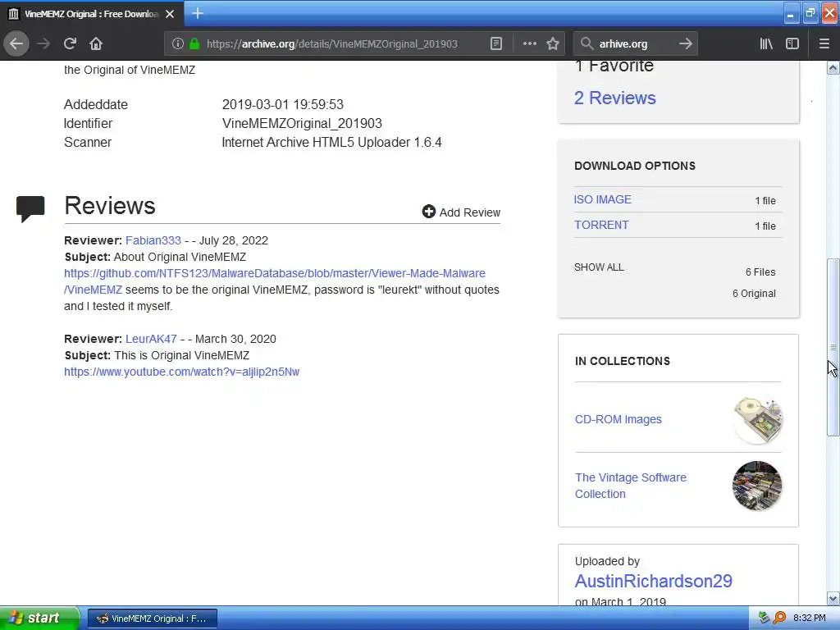Open The Vintage Software Collection link

click(x=631, y=486)
